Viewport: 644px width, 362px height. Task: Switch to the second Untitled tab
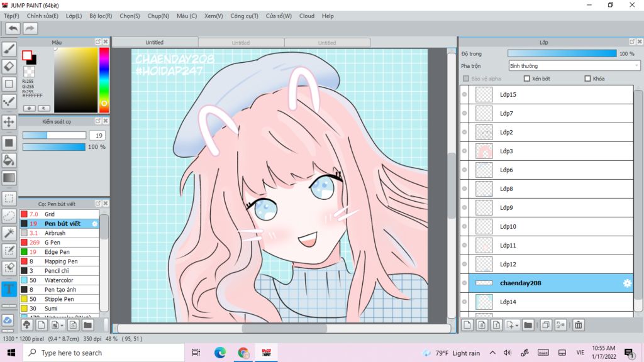(241, 43)
